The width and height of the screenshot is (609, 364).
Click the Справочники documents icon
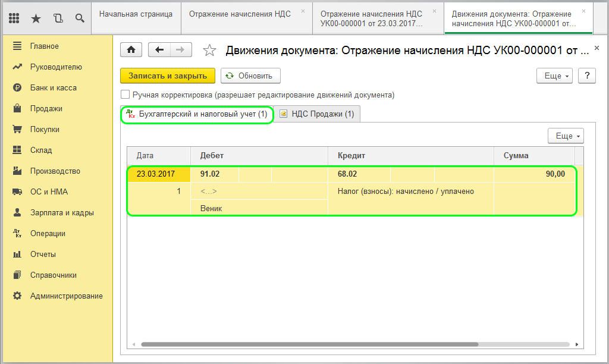[x=17, y=275]
